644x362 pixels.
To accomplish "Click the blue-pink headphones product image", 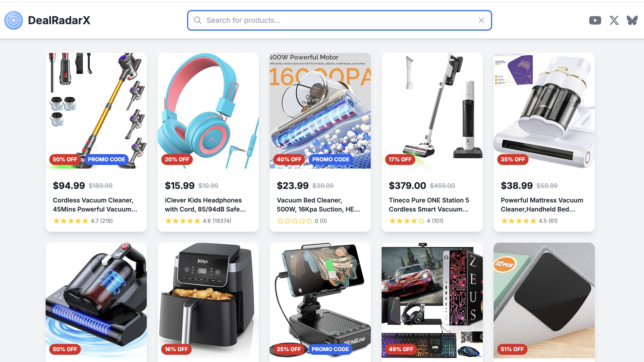I will coord(208,110).
